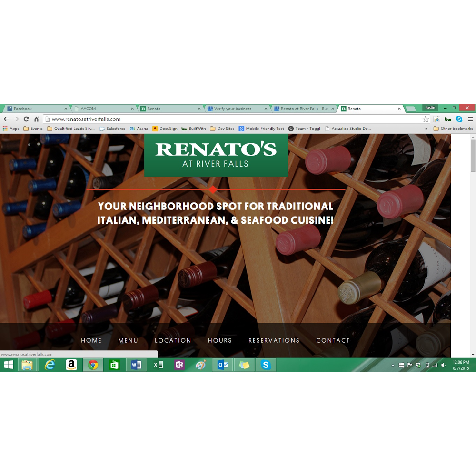The width and height of the screenshot is (476, 476).
Task: Click the Contact link in site navigation
Action: pos(333,340)
